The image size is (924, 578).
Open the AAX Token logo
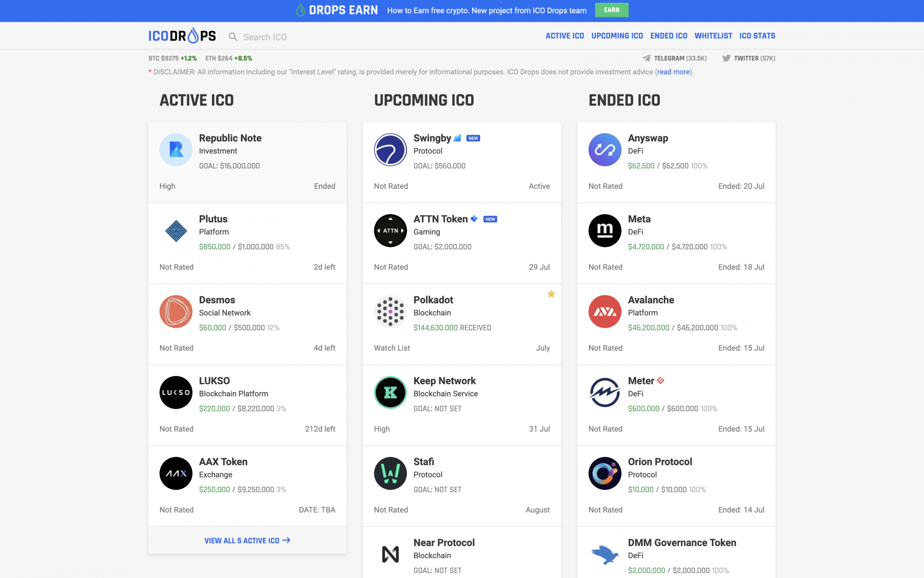pos(176,473)
